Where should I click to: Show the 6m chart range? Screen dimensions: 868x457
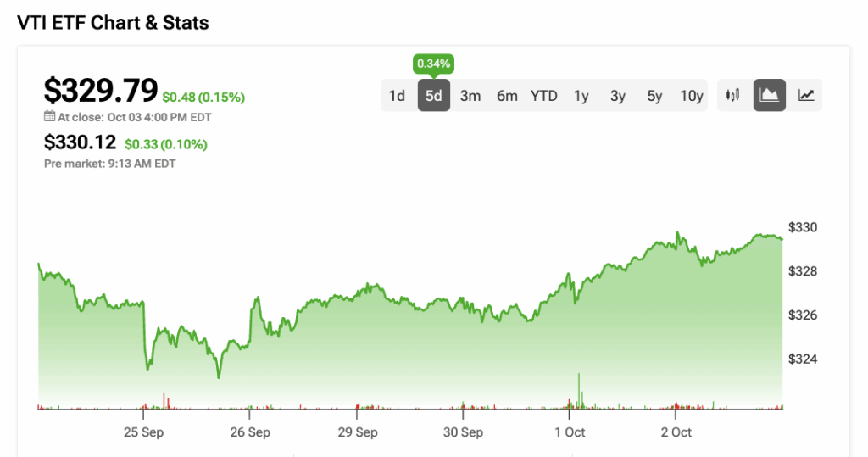pos(507,96)
